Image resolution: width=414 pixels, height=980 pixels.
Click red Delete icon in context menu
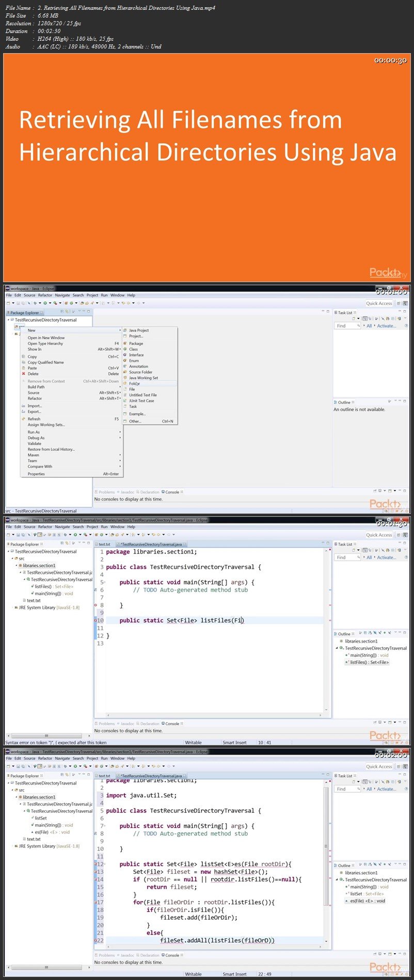[x=23, y=373]
